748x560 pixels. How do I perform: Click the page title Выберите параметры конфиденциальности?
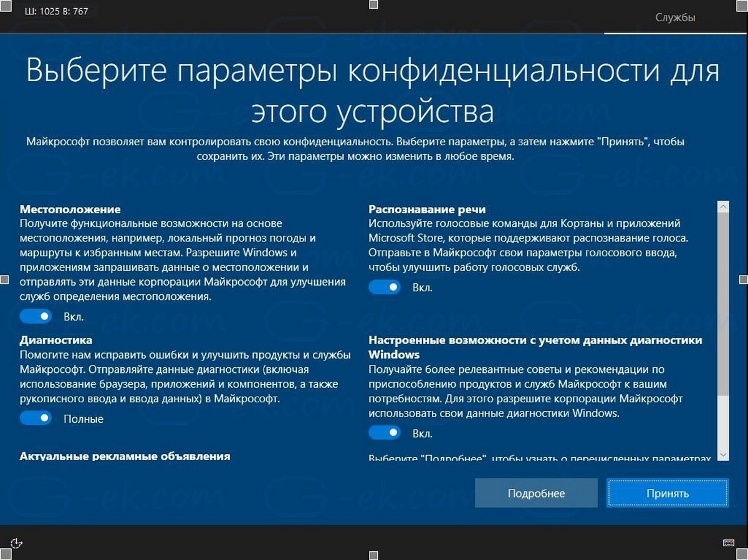click(x=373, y=91)
